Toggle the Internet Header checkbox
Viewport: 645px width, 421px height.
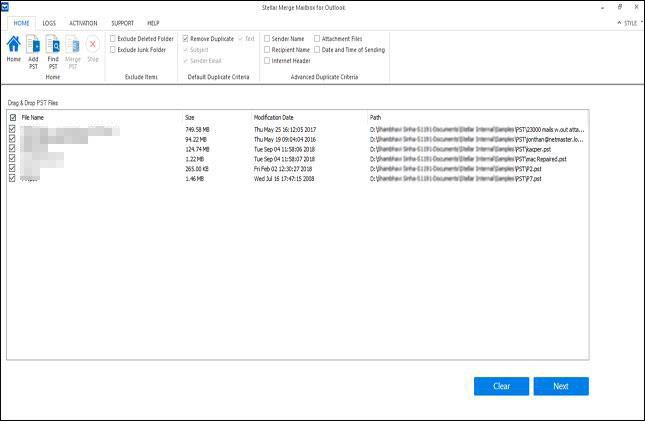[x=267, y=60]
